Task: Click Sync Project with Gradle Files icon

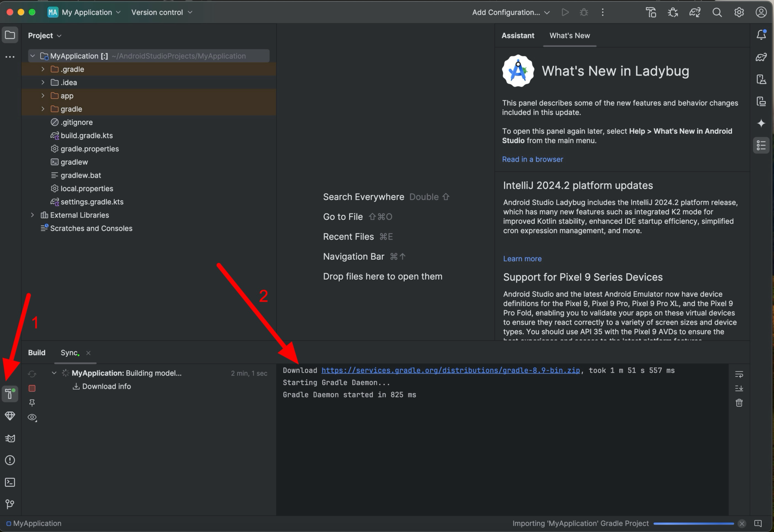Action: click(695, 12)
